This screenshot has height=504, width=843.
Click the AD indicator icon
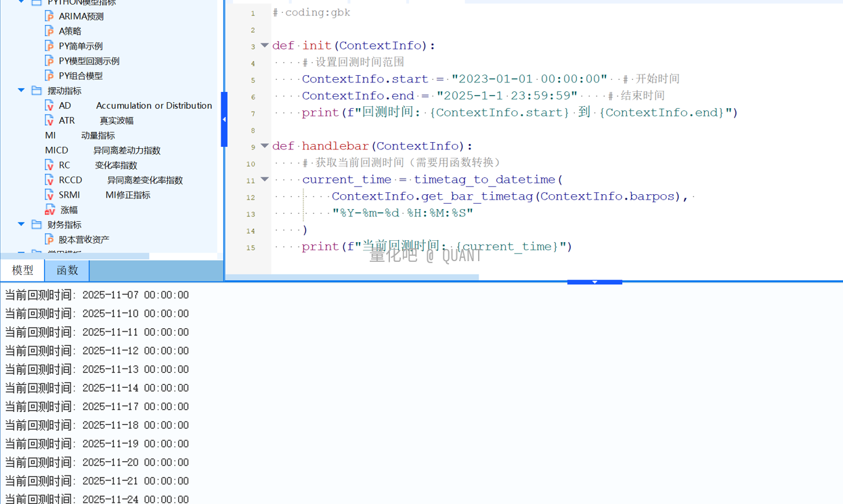tap(49, 105)
